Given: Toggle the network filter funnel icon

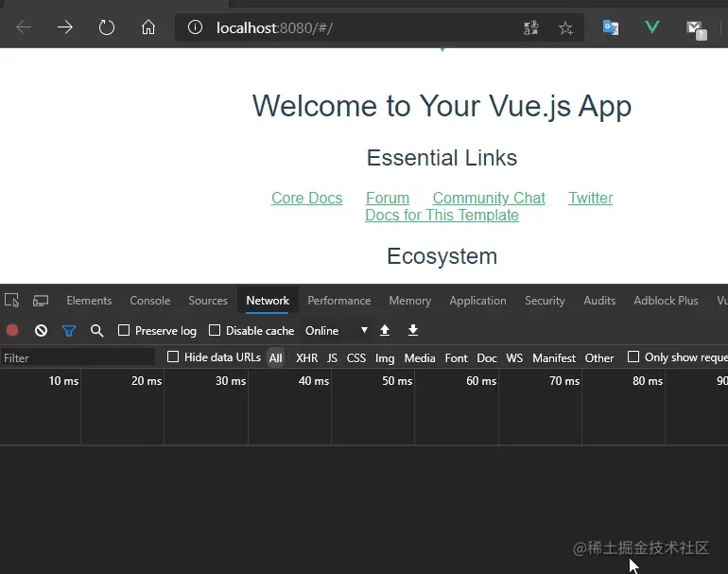Looking at the screenshot, I should point(69,331).
